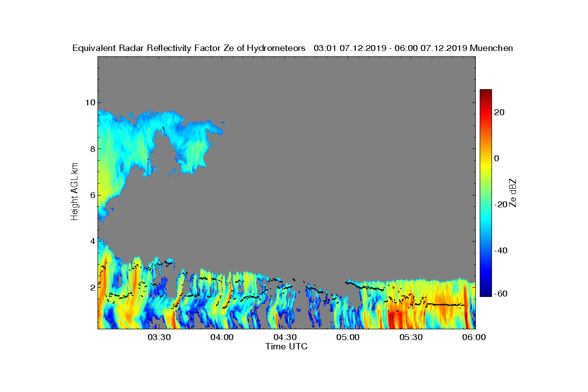Viewport: 588px width, 392px height.
Task: Click the dark blue bottom of the colorbar
Action: (x=486, y=293)
